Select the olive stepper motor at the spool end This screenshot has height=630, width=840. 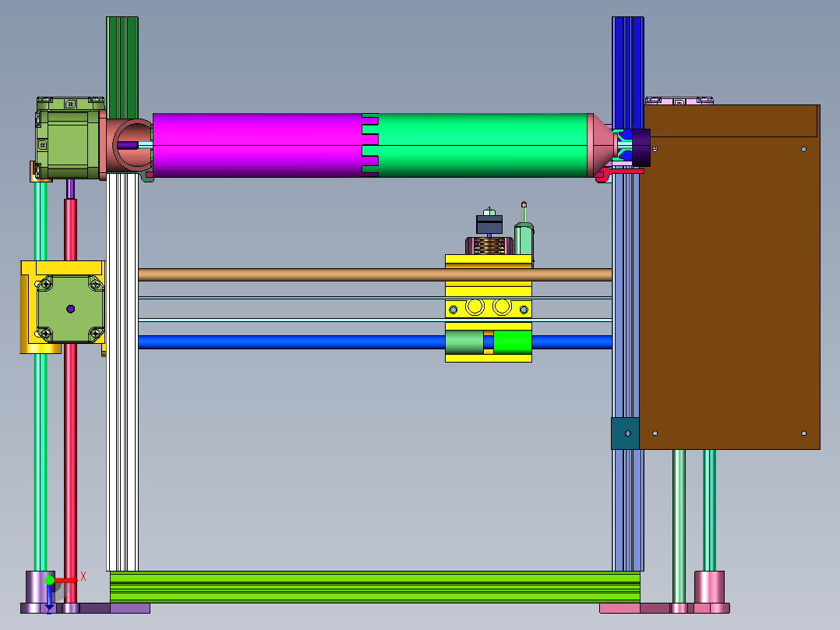click(x=68, y=138)
